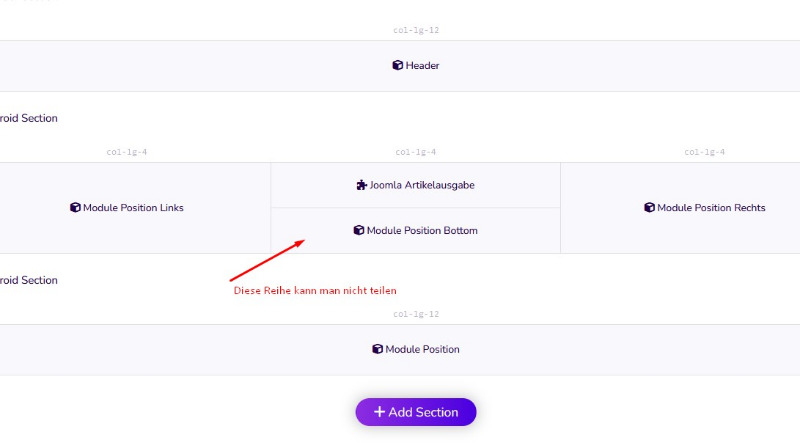This screenshot has height=443, width=800.
Task: Select the Section title above the three-column row
Action: coord(29,118)
